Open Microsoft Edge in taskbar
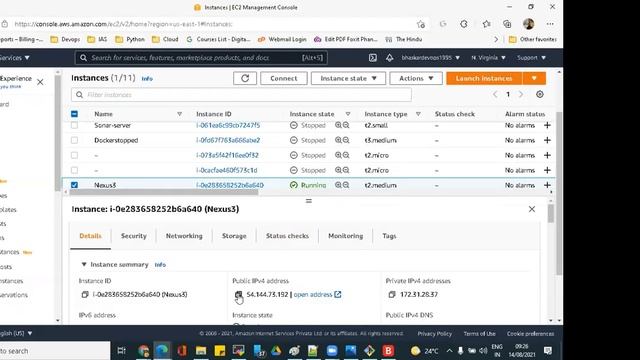The width and height of the screenshot is (640, 360). (x=162, y=351)
